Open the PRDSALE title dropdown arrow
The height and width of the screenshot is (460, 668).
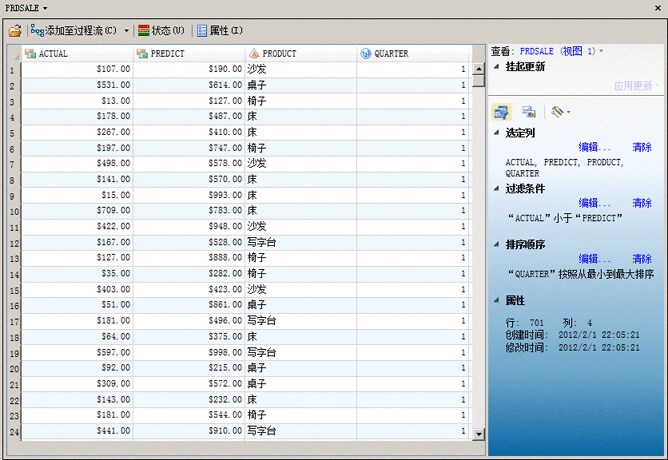pos(45,8)
